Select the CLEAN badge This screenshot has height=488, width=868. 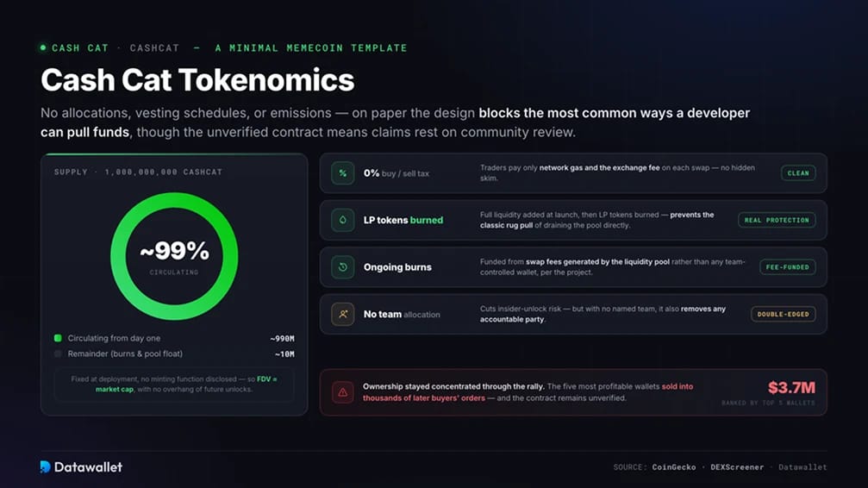(797, 173)
